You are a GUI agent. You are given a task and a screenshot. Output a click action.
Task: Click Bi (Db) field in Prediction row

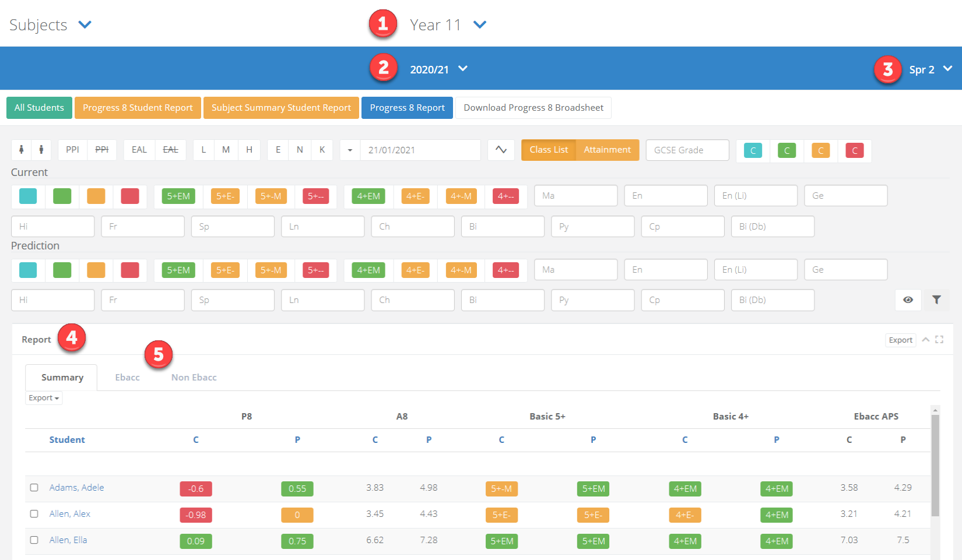773,300
